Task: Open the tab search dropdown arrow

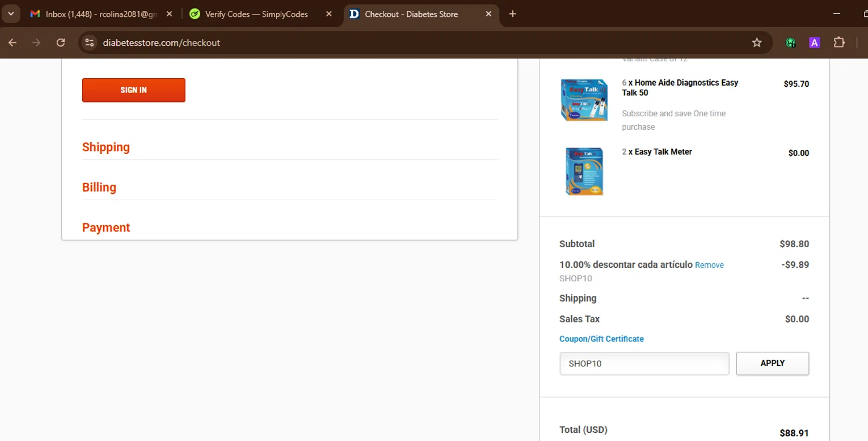Action: pyautogui.click(x=10, y=14)
